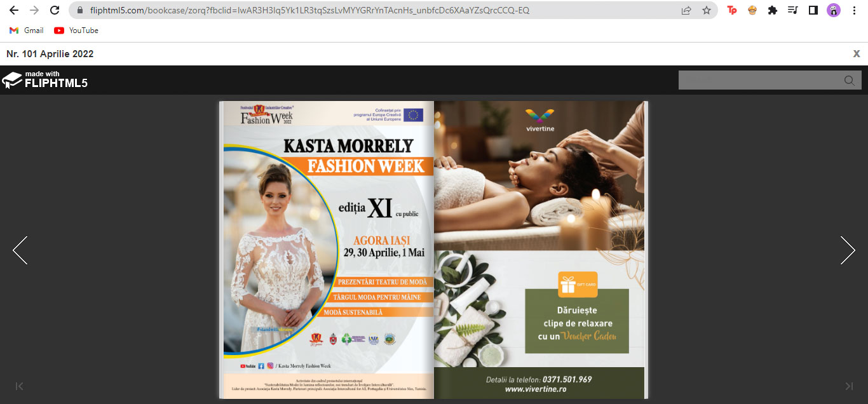Click the 'Dăruiește clipe de relaxare' box
This screenshot has height=404, width=868.
[x=577, y=321]
